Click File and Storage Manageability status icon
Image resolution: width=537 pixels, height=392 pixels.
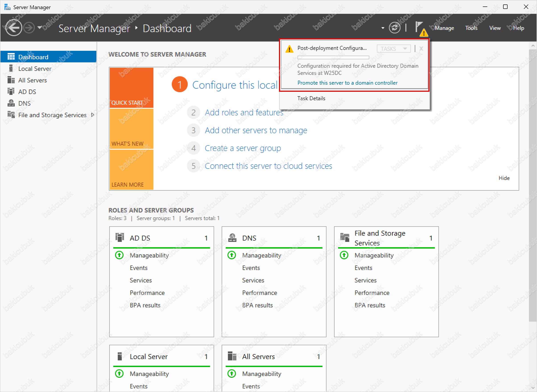coord(344,255)
